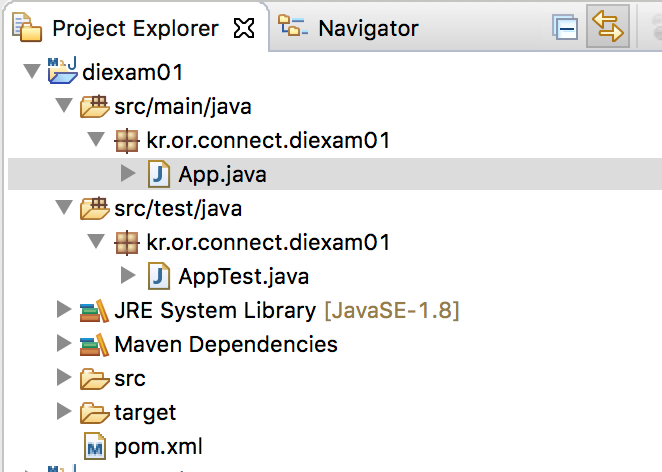Viewport: 662px width, 472px height.
Task: Click package icon under src/main/java
Action: coord(127,141)
